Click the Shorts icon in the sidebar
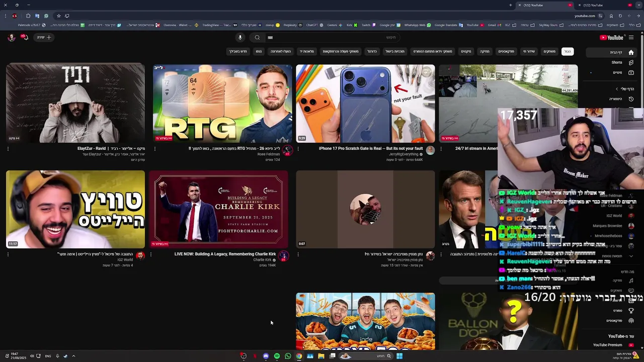Screen dimensions: 644x362 tap(631, 62)
